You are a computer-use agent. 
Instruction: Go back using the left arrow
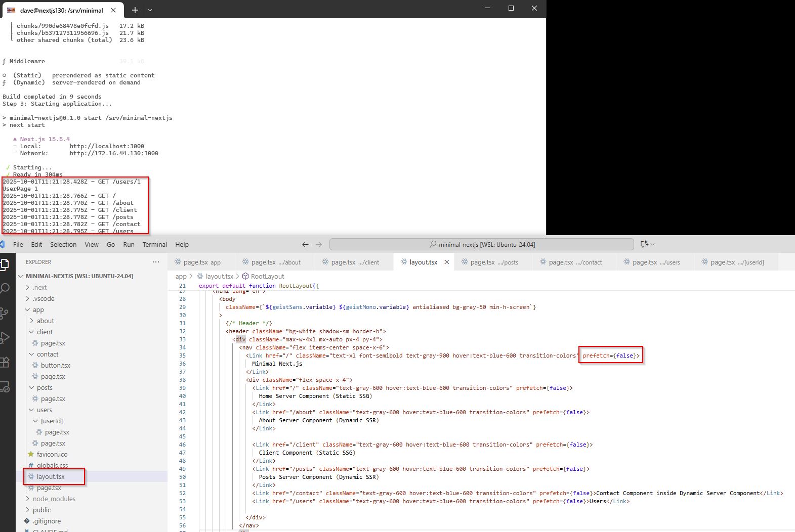(305, 244)
